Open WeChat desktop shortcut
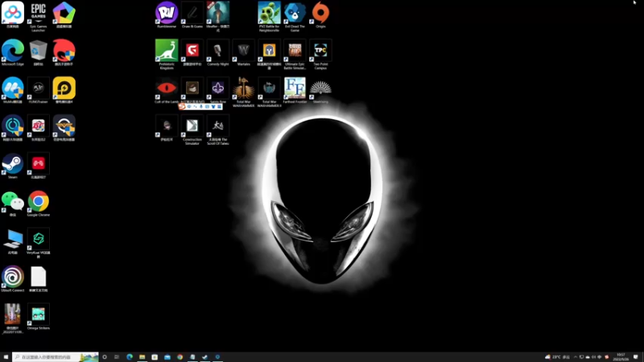This screenshot has width=644, height=362. (13, 204)
